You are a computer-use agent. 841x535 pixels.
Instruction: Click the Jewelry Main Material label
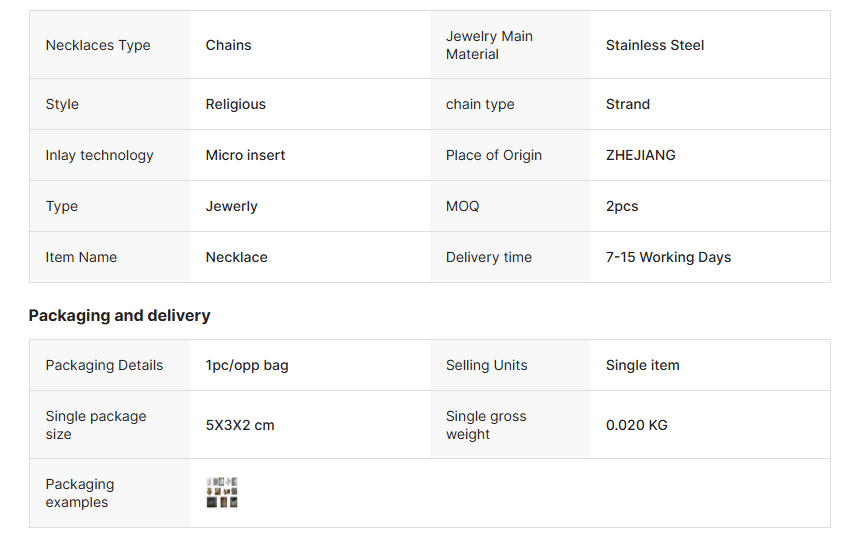tap(489, 45)
